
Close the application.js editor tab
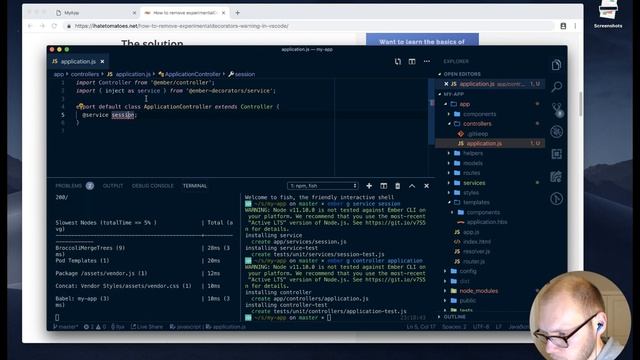[x=102, y=62]
